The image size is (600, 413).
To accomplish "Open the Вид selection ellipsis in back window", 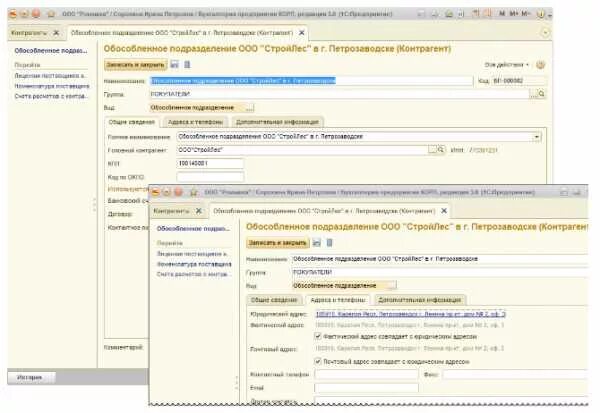I will (x=249, y=108).
